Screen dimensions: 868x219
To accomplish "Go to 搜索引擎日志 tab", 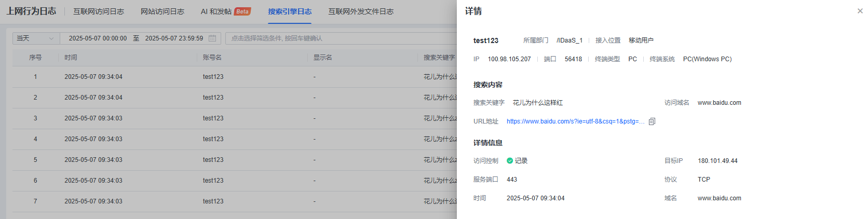I will click(290, 11).
